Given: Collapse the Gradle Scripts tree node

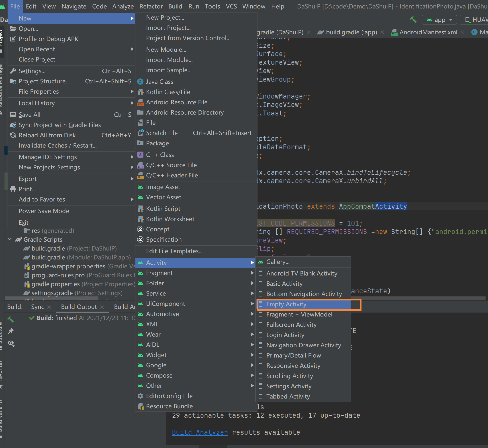Looking at the screenshot, I should click(x=10, y=239).
